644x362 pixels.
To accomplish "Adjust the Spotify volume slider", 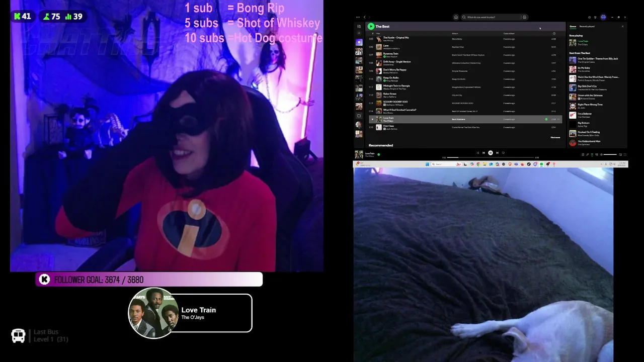I will coord(610,154).
